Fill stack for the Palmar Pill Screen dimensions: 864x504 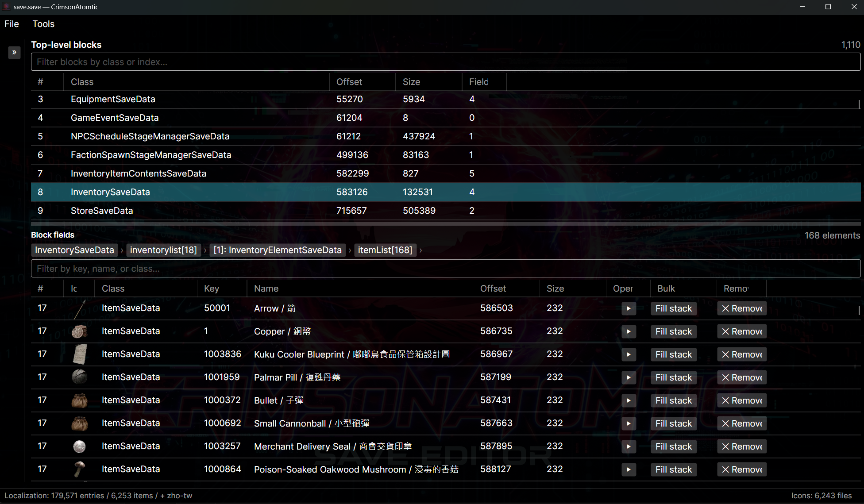point(674,377)
